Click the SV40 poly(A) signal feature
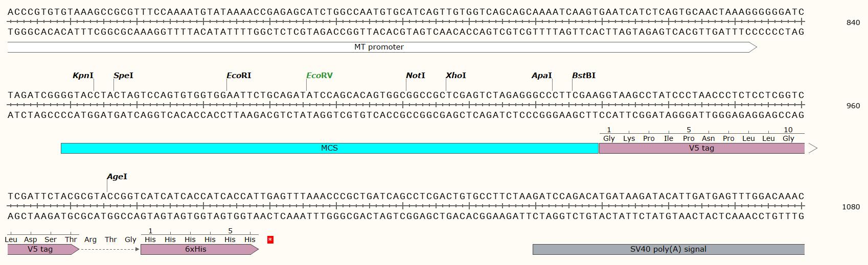868x265 pixels. (x=669, y=249)
